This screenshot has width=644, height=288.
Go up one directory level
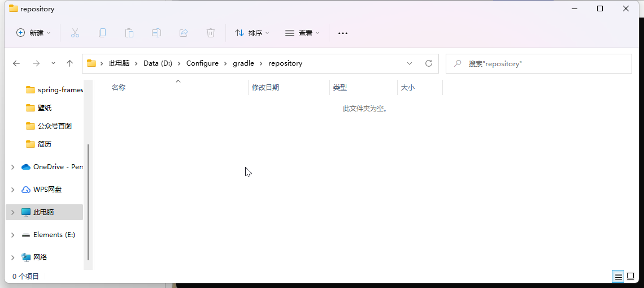pos(70,63)
